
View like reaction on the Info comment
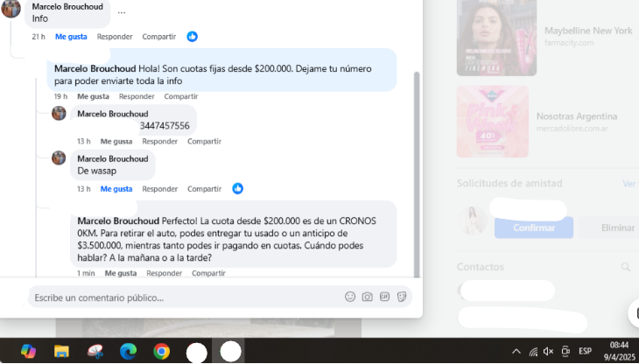[x=193, y=37]
